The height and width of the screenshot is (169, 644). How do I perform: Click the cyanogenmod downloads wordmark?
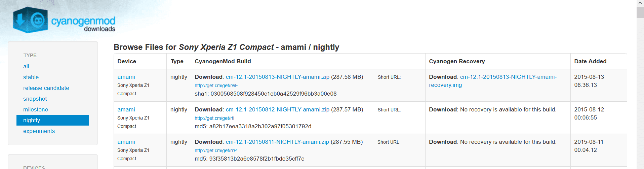point(83,24)
